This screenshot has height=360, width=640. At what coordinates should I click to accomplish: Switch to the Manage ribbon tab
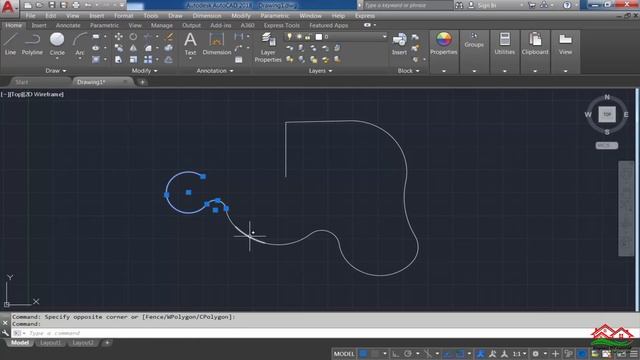(x=162, y=25)
